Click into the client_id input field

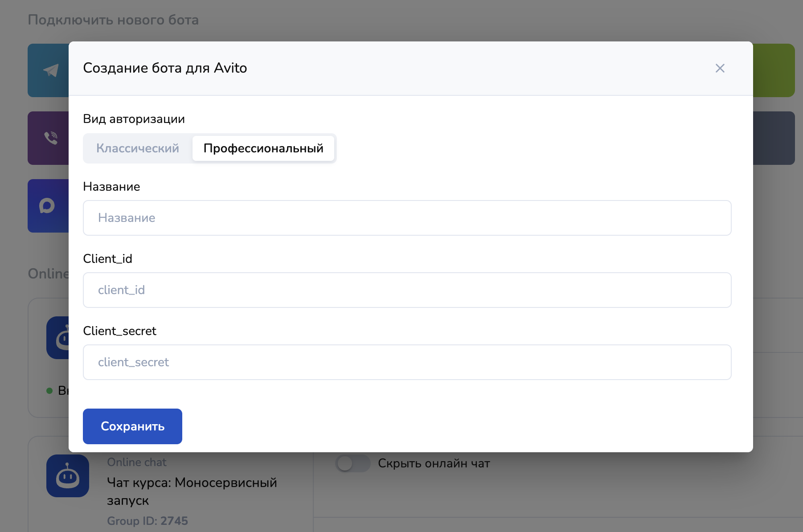(x=407, y=290)
